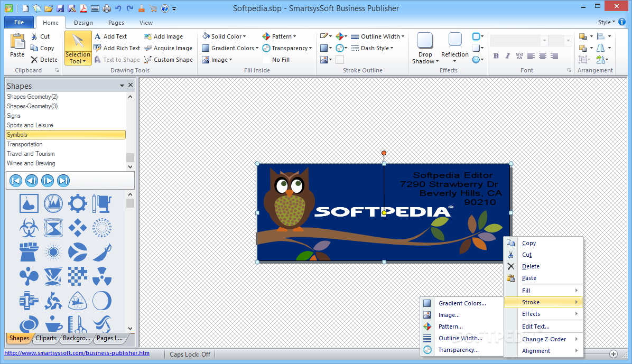Cut the selected object from the ribbon
Screen dimensions: 632x364
point(41,36)
